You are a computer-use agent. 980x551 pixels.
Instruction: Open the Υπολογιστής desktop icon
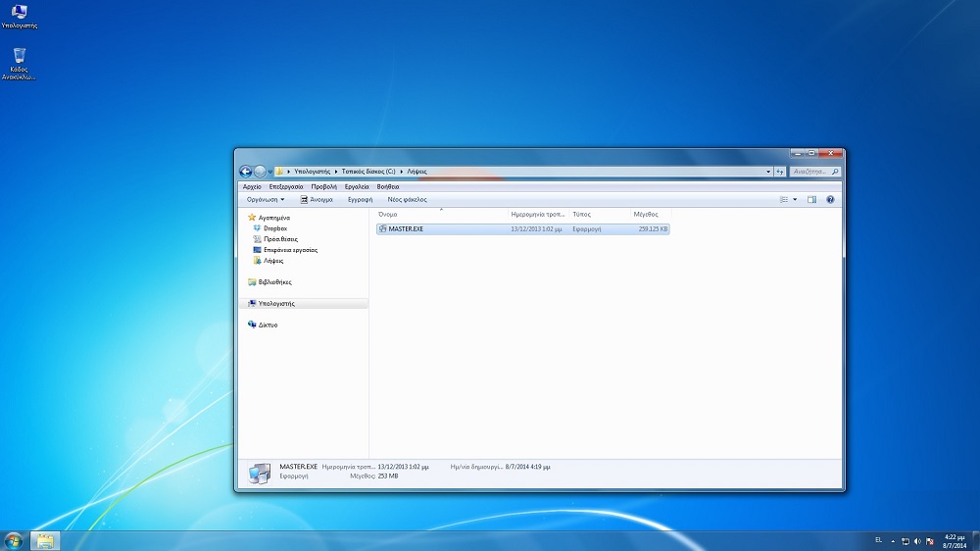tap(19, 17)
